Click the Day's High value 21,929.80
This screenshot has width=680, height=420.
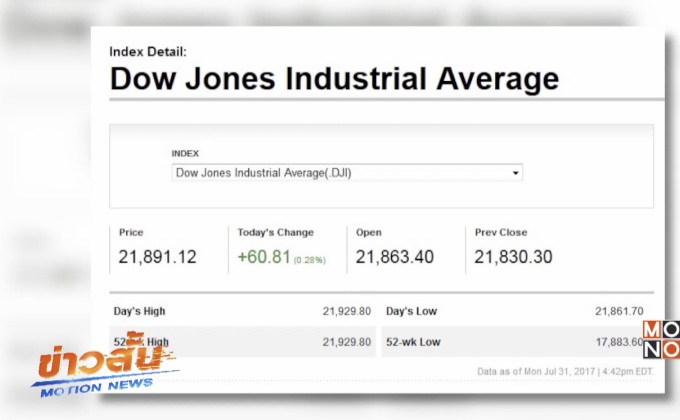pyautogui.click(x=347, y=311)
